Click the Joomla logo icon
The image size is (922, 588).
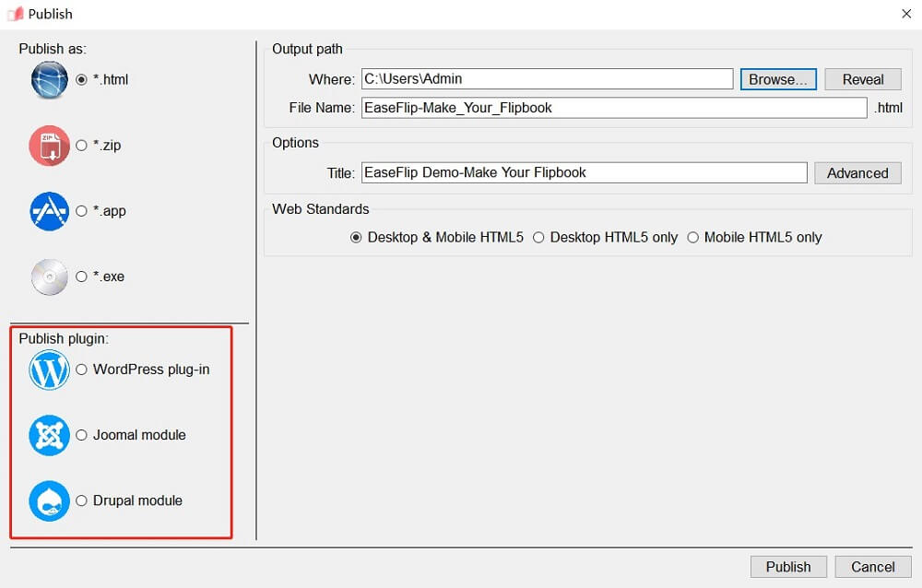pos(50,435)
